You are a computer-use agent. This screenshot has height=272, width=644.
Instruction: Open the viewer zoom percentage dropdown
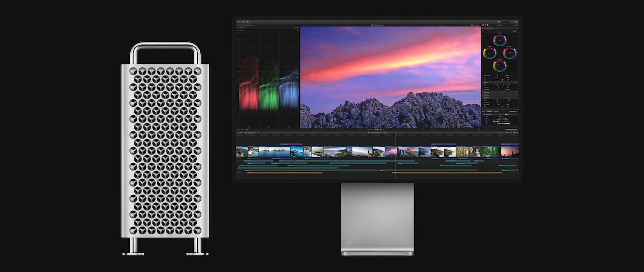(x=471, y=25)
